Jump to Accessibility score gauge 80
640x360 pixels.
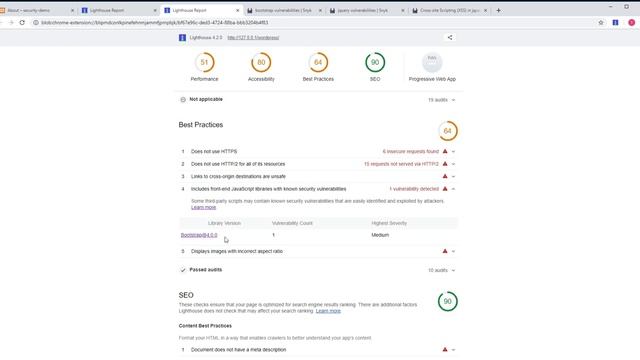(x=261, y=62)
